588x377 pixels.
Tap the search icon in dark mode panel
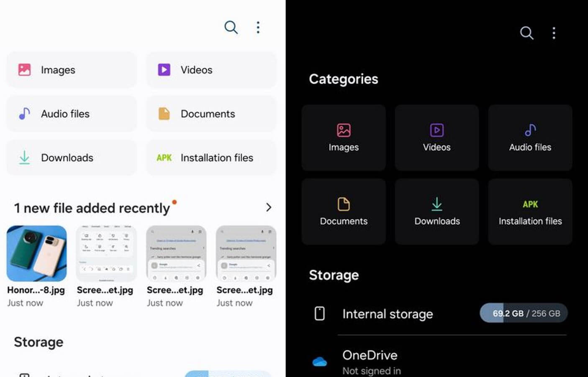click(526, 33)
